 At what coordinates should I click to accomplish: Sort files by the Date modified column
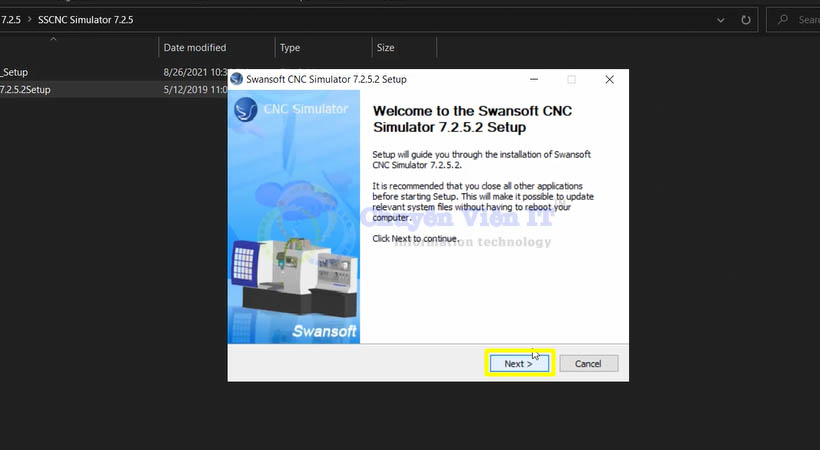coord(195,47)
